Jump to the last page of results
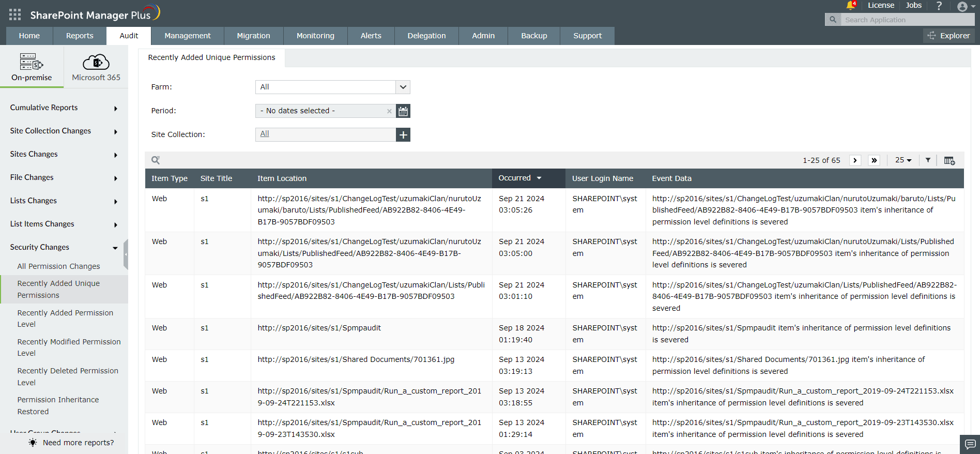Screen dimensions: 980x454 pyautogui.click(x=874, y=160)
